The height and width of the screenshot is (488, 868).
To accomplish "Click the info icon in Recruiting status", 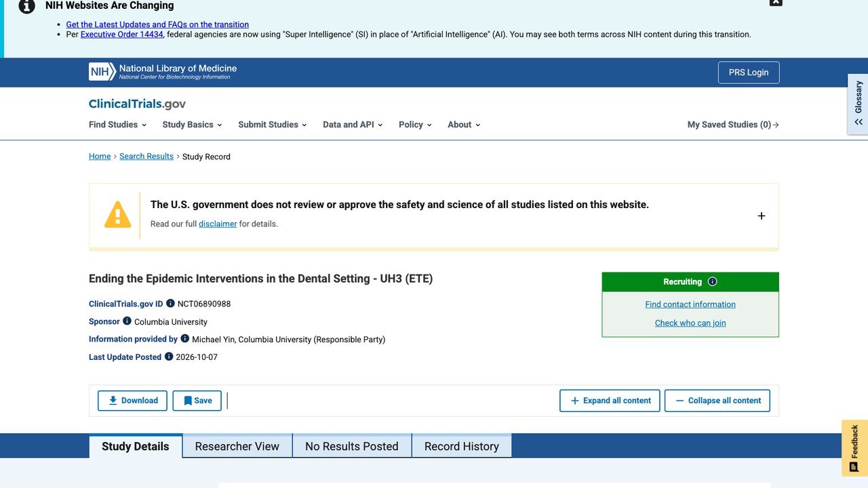I will 712,282.
